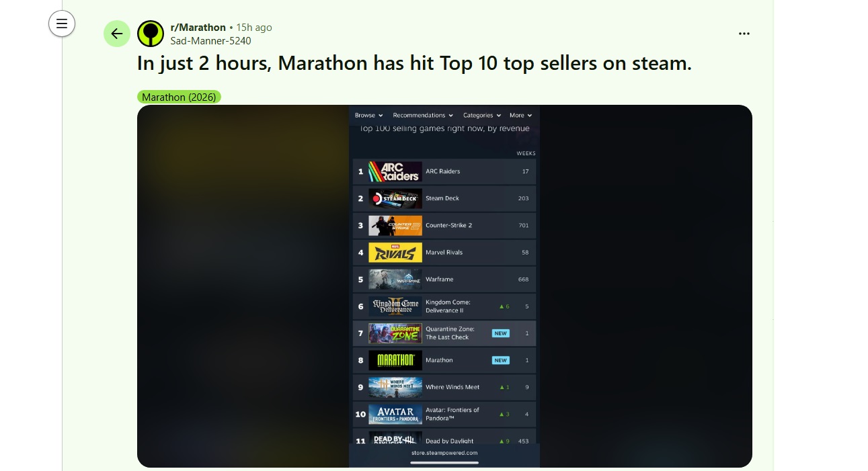
Task: Open the r/Marathon subreddit link
Action: [198, 28]
